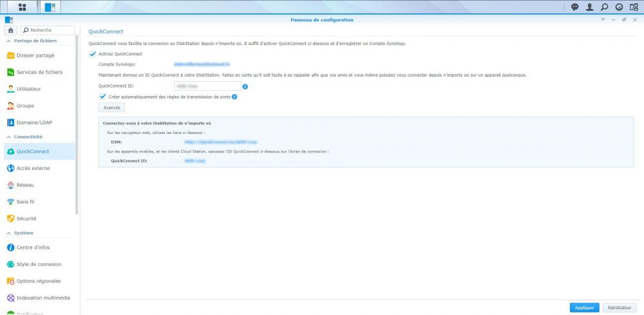Toggle automatic port forwarding rules checkbox

click(102, 97)
